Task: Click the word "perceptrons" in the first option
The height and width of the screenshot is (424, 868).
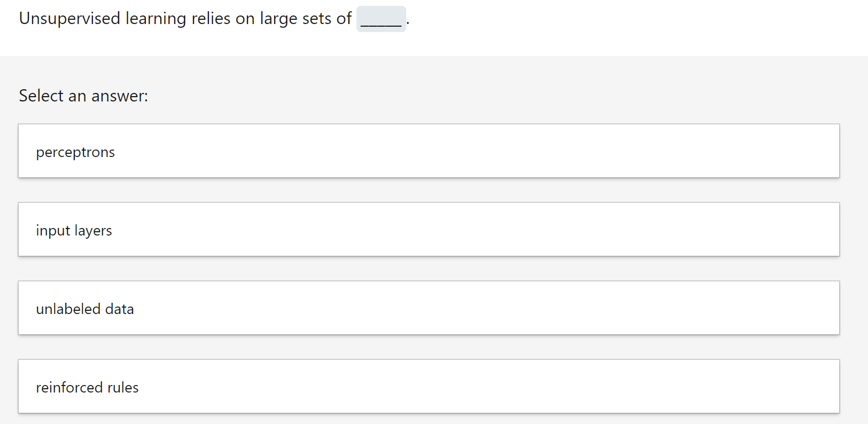Action: [75, 152]
